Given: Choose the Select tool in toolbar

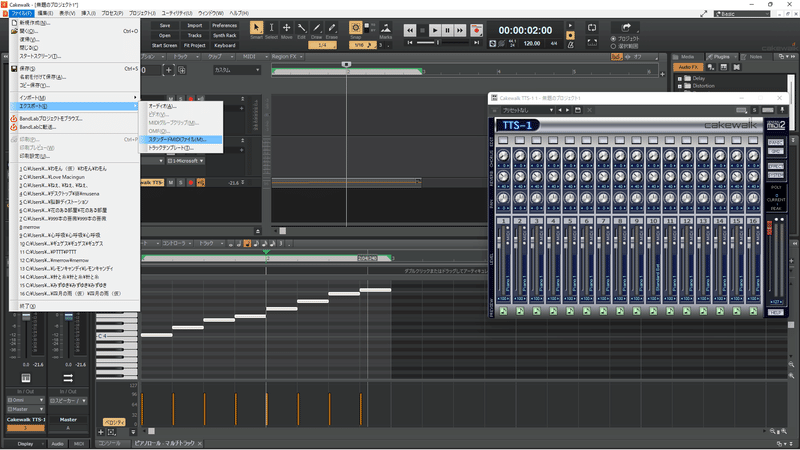Looking at the screenshot, I should click(271, 28).
